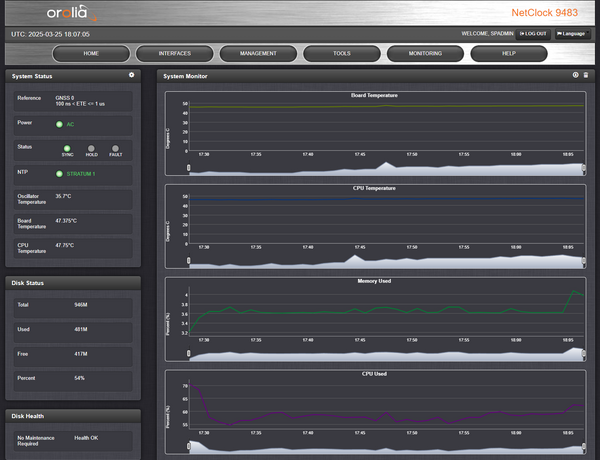Click the System Monitor panel title
This screenshot has height=460, width=600.
(x=185, y=76)
